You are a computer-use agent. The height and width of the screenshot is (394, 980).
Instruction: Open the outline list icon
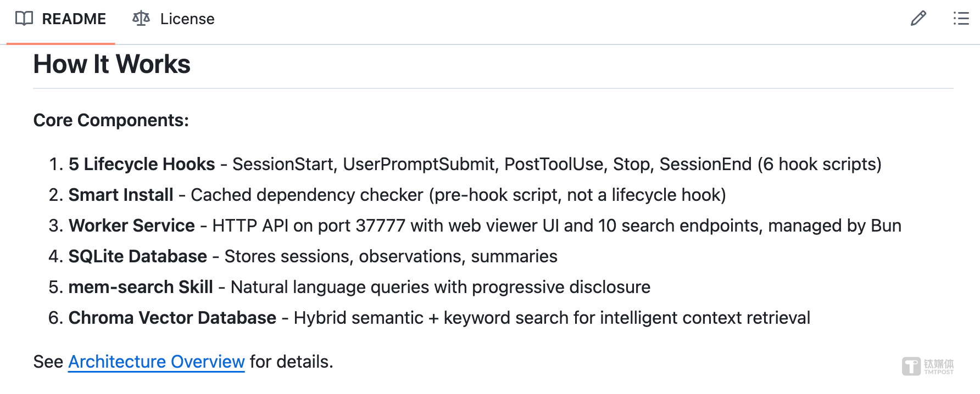coord(961,19)
